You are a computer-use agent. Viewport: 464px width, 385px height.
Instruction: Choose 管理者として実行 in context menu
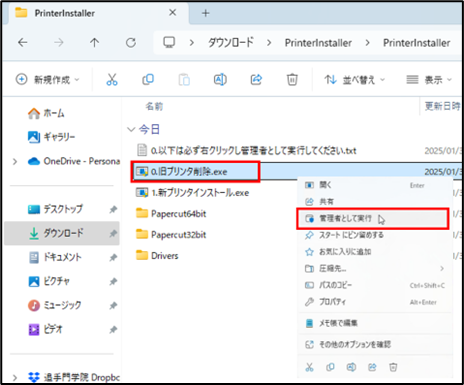(373, 219)
